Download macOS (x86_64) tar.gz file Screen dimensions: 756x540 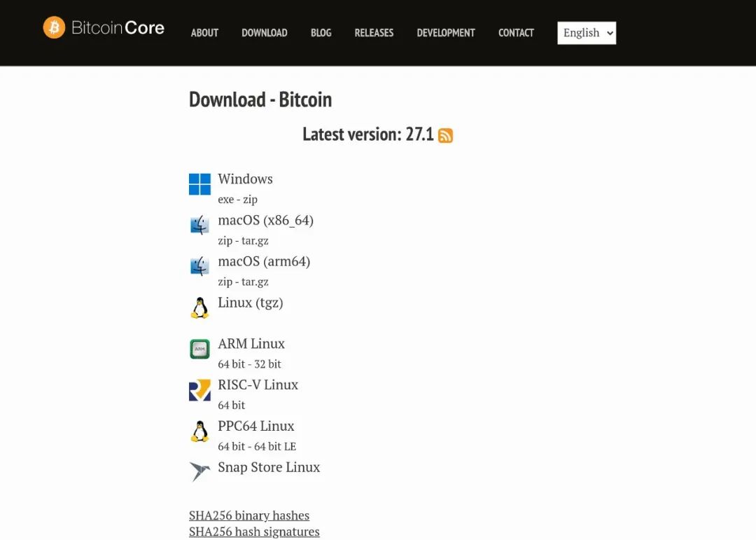(x=255, y=241)
